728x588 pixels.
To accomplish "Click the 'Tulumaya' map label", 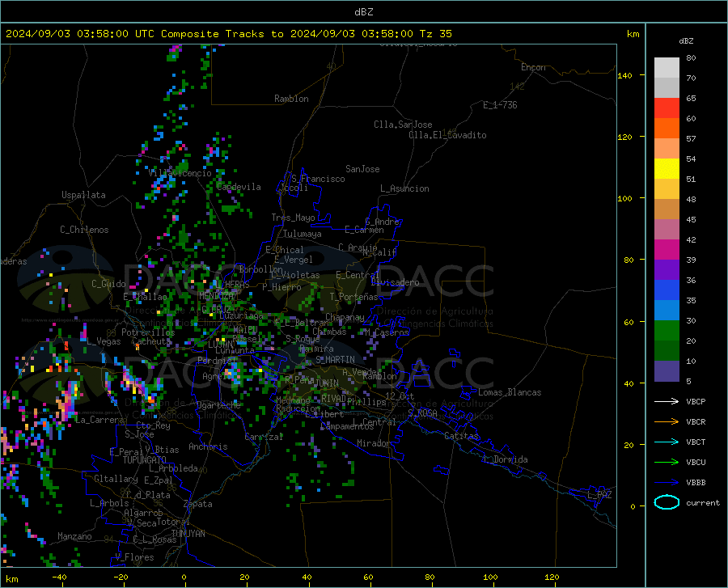I will tap(303, 234).
